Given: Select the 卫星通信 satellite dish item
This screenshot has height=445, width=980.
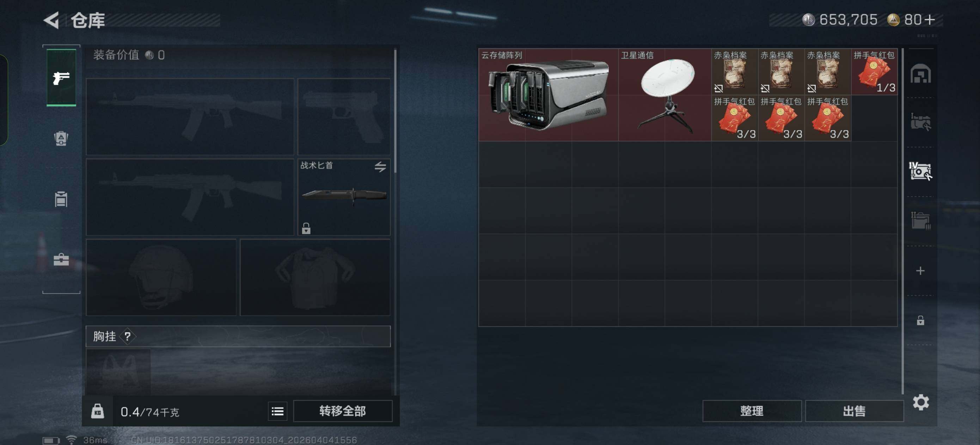Looking at the screenshot, I should (664, 95).
